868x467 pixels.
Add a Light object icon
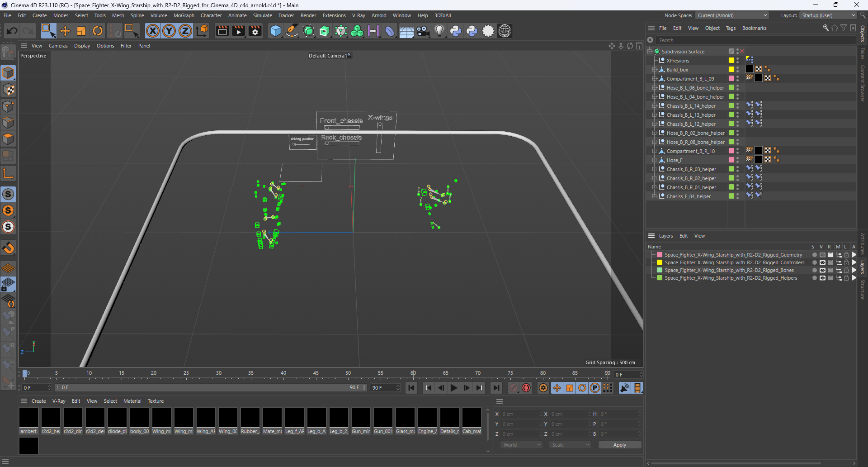pos(439,31)
